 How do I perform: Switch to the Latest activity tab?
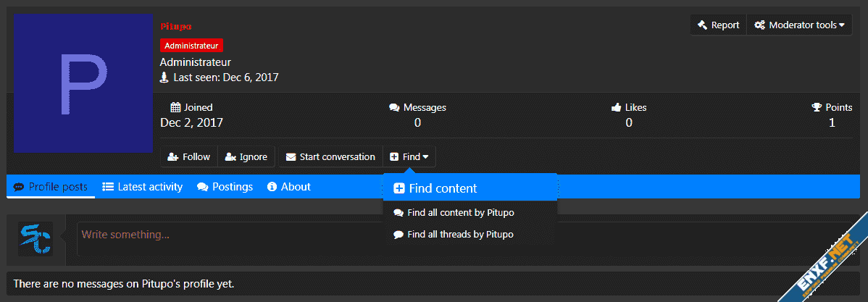tap(142, 187)
